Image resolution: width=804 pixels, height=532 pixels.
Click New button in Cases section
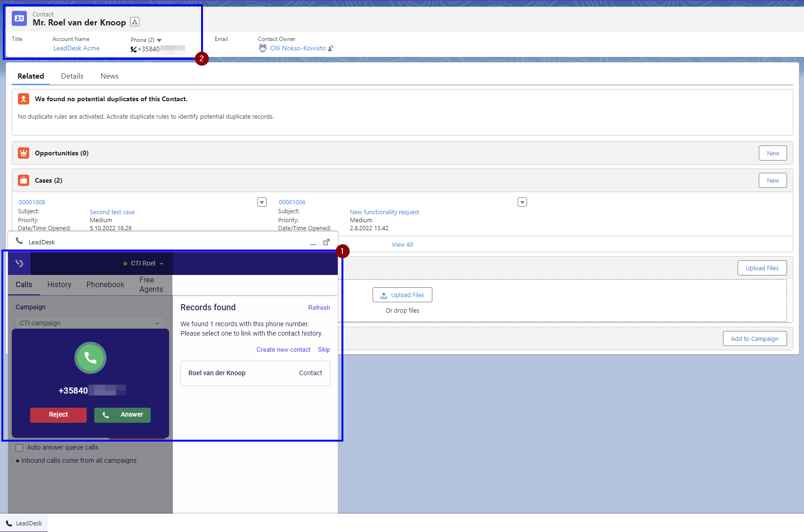pyautogui.click(x=772, y=180)
